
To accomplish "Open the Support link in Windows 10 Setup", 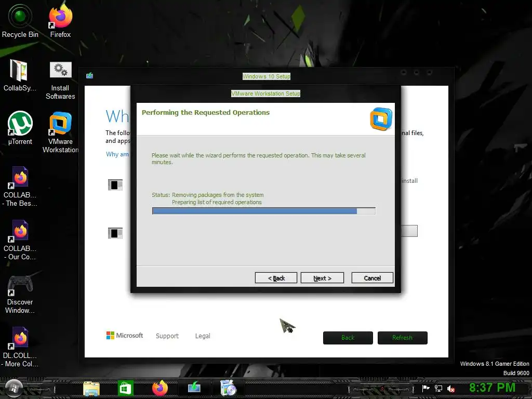I will tap(167, 336).
